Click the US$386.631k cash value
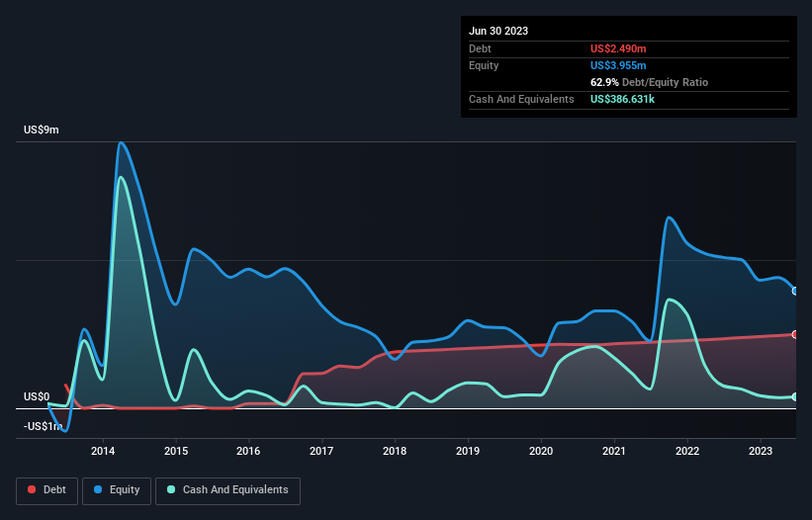This screenshot has height=520, width=812. (x=622, y=99)
